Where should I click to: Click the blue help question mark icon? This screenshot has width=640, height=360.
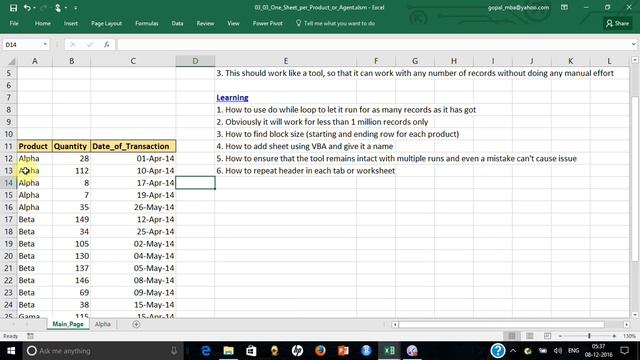(498, 351)
